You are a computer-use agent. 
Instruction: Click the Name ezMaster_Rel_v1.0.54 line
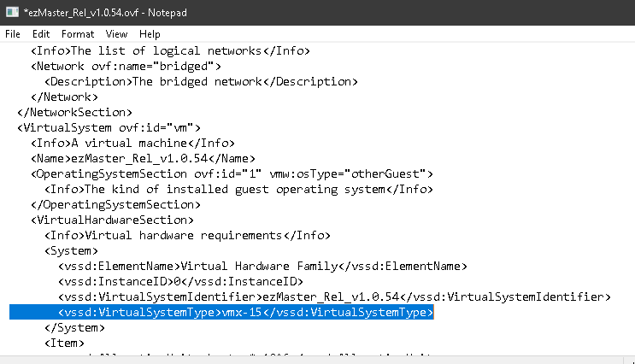[143, 159]
